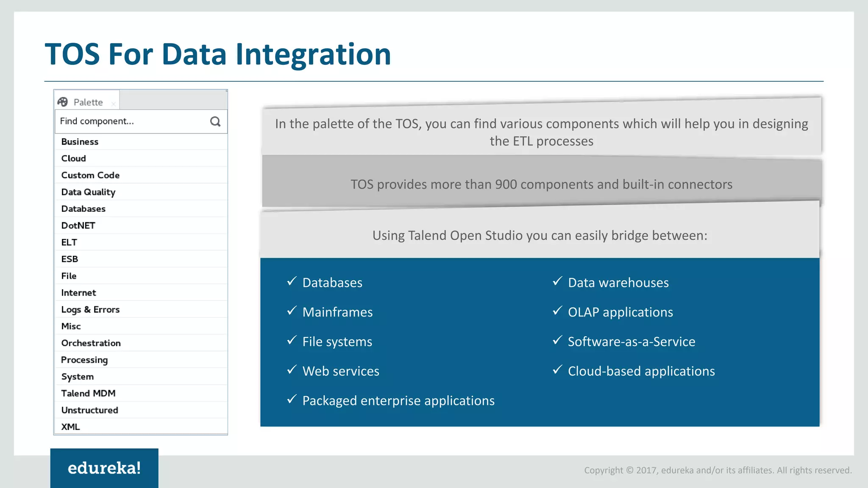The width and height of the screenshot is (868, 488).
Task: Select the Logs & Errors category
Action: [x=90, y=309]
